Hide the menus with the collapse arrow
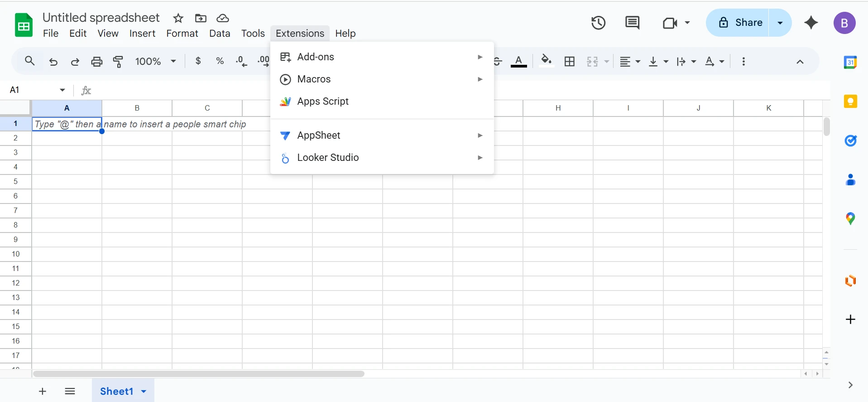The width and height of the screenshot is (868, 402). pos(800,62)
